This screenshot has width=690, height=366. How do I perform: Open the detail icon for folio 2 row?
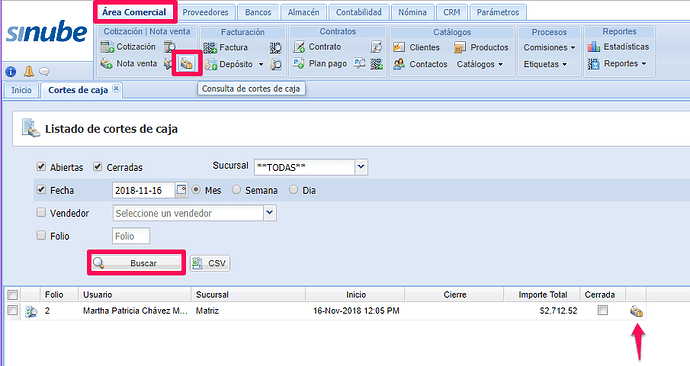[31, 311]
